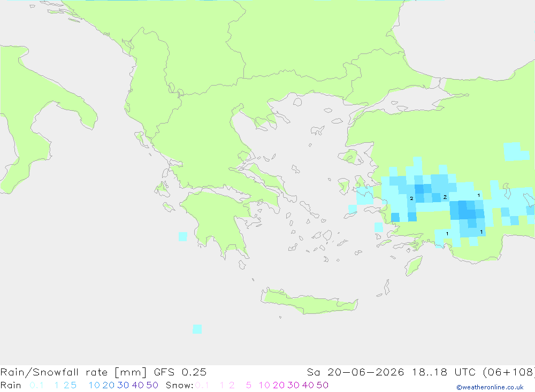The width and height of the screenshot is (535, 392).
Task: Click the date 'Sa 20-06-2026'
Action: [356, 372]
